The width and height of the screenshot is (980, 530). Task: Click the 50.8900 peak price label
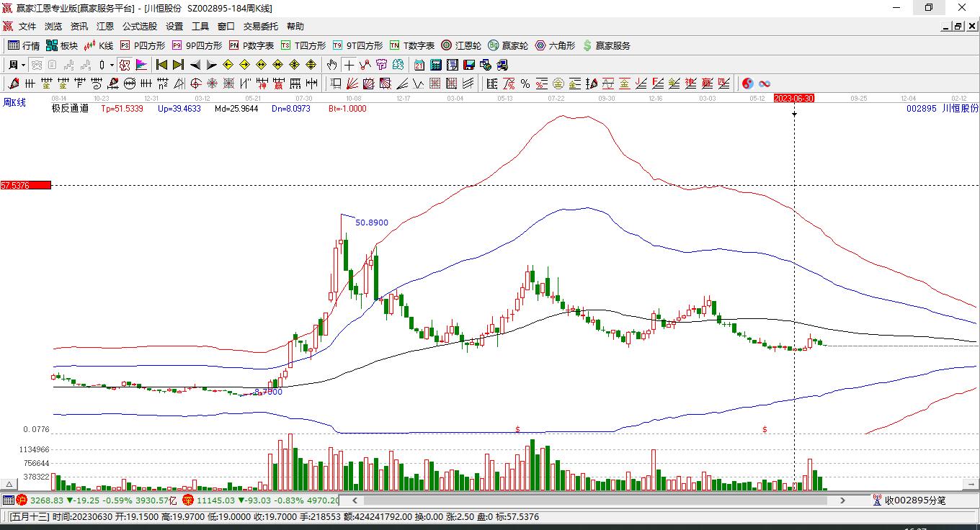click(372, 223)
